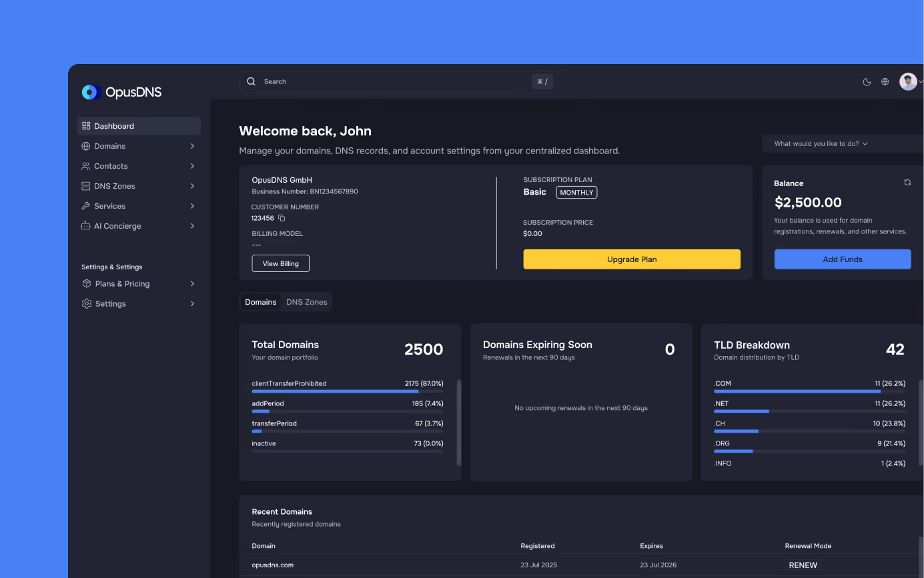Click the Upgrade Plan button

click(631, 259)
